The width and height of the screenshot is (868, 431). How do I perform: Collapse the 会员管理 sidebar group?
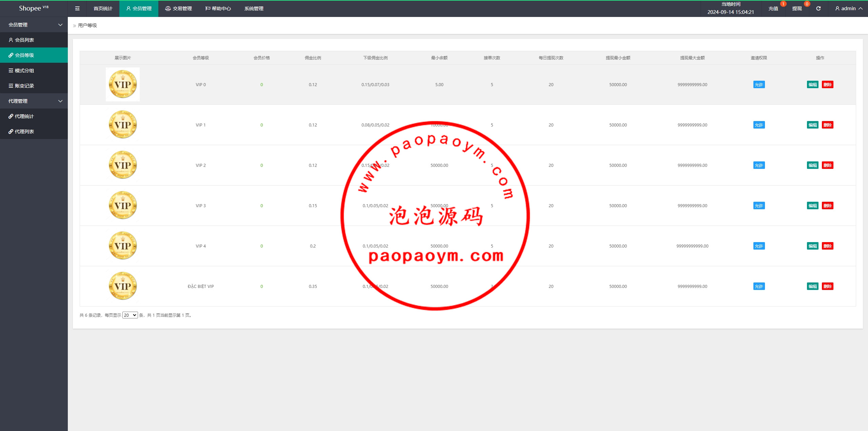[34, 25]
